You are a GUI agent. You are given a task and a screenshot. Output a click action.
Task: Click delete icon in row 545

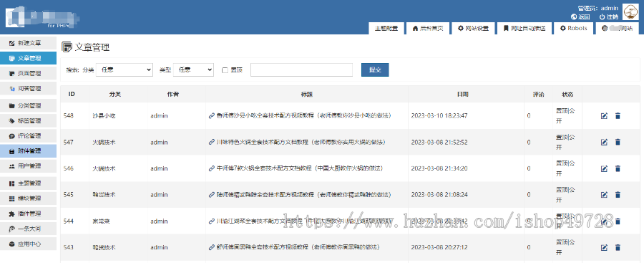[x=618, y=195]
